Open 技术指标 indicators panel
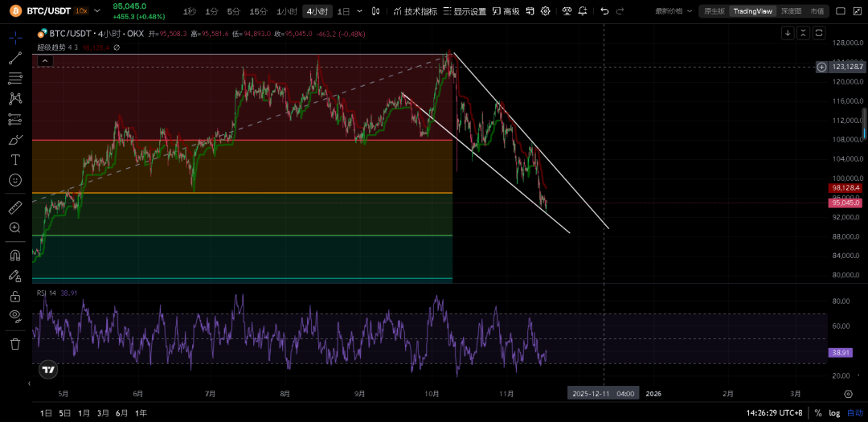 (x=415, y=11)
